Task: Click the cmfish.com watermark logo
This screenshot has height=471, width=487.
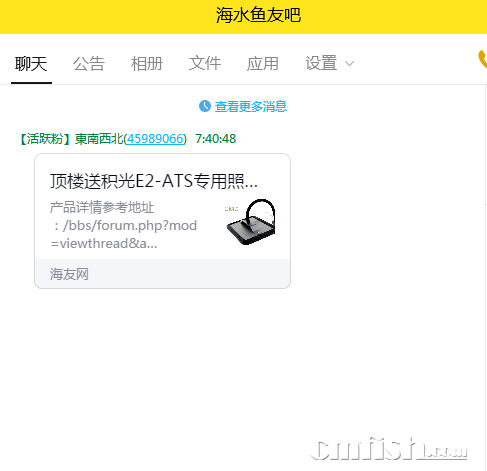Action: pyautogui.click(x=388, y=449)
